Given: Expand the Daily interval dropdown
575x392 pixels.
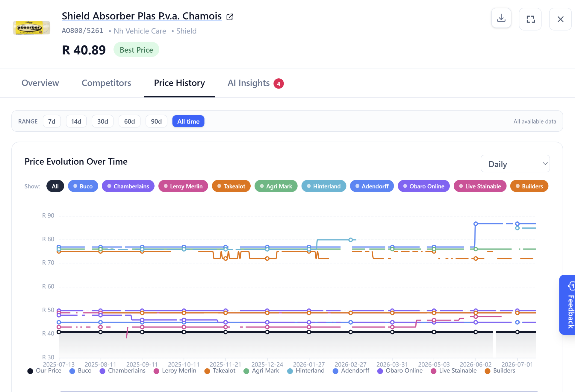Looking at the screenshot, I should (515, 164).
